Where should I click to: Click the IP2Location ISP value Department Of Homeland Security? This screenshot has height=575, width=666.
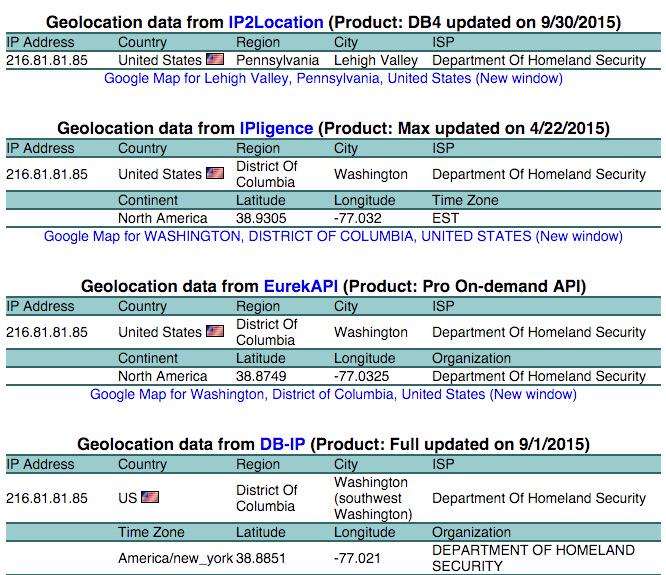(539, 60)
